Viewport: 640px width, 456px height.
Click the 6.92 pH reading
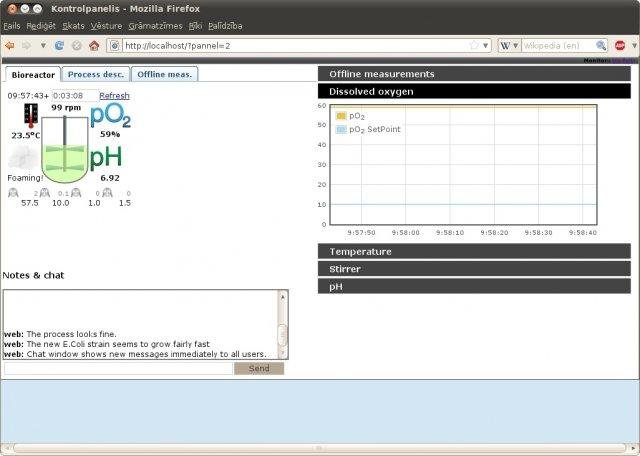(110, 178)
